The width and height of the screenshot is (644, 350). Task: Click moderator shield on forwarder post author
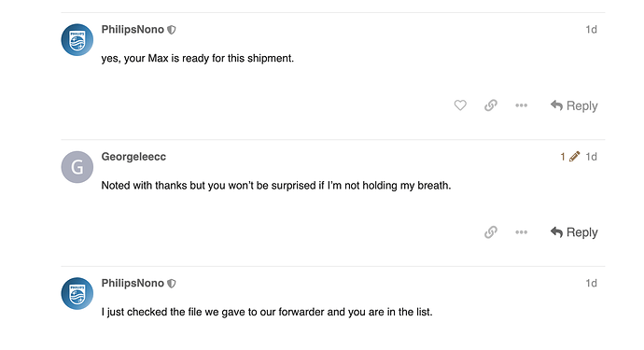pyautogui.click(x=172, y=284)
